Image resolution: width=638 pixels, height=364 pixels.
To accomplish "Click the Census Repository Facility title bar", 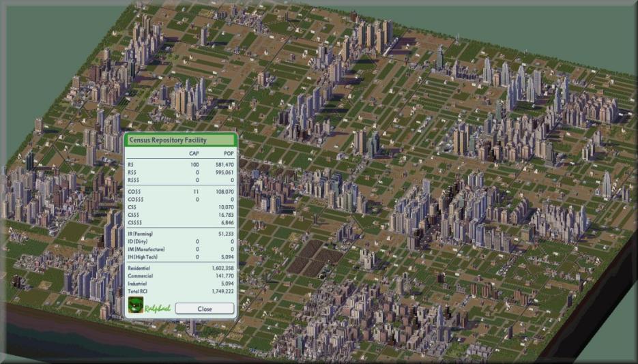I will click(181, 140).
